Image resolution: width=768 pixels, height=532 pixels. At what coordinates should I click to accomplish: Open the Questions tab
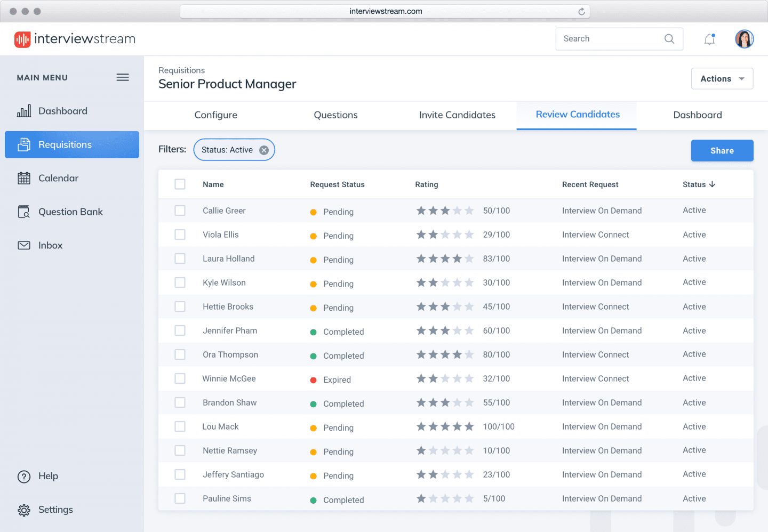335,115
